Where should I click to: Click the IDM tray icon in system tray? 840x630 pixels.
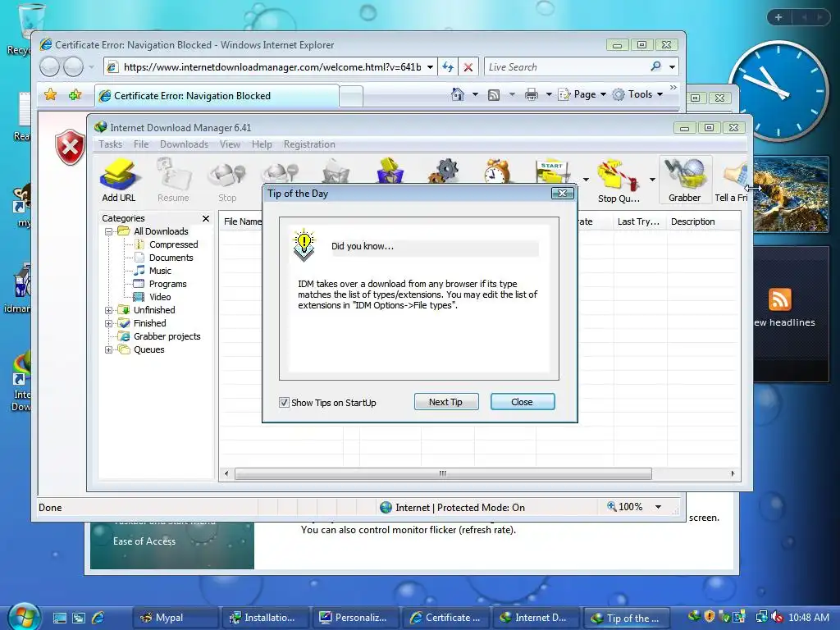(694, 617)
